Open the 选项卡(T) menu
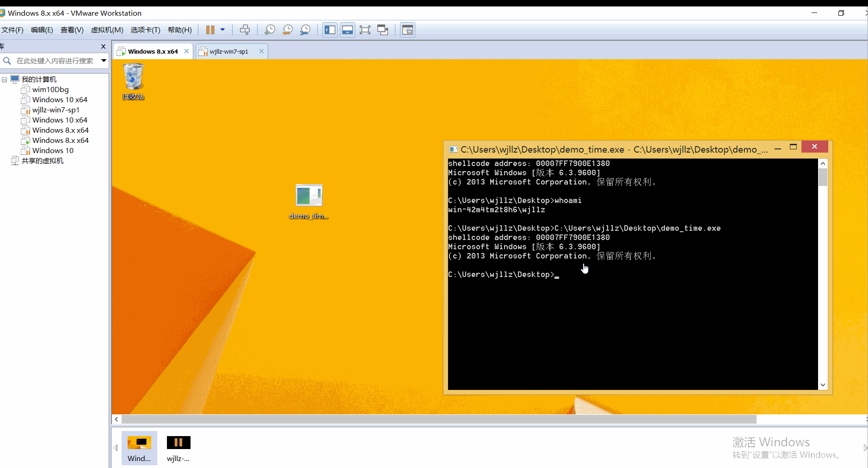 [145, 30]
